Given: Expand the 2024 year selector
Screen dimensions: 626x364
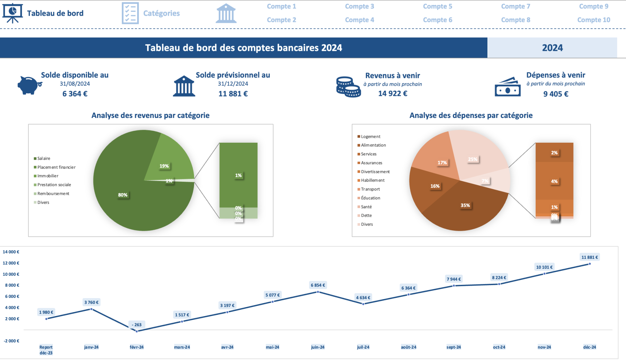Looking at the screenshot, I should coord(552,48).
